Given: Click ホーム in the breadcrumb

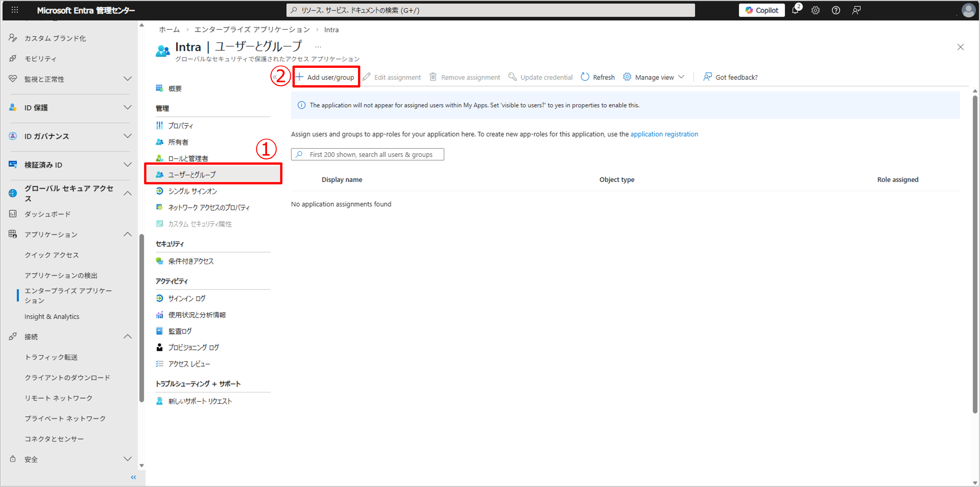Looking at the screenshot, I should (x=169, y=30).
